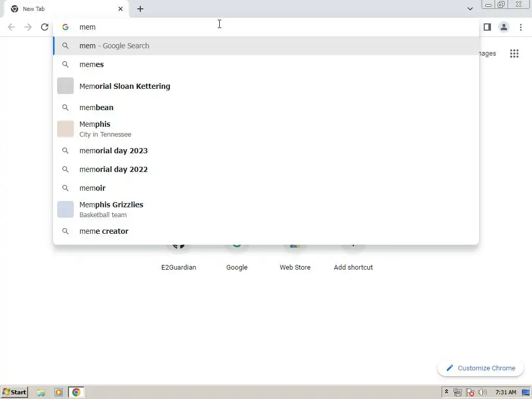Choose the 'memes' suggestion
The height and width of the screenshot is (399, 532).
click(266, 64)
